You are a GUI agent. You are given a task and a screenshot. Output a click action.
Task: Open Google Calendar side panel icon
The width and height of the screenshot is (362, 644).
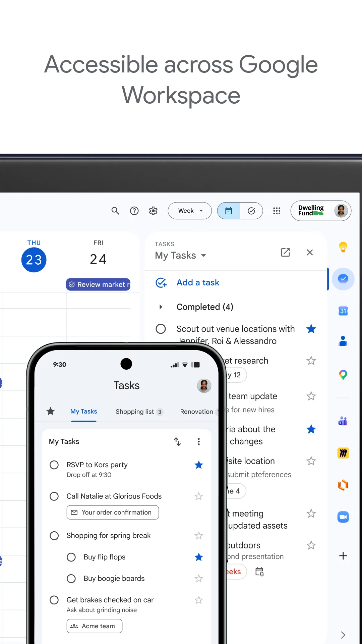[343, 311]
